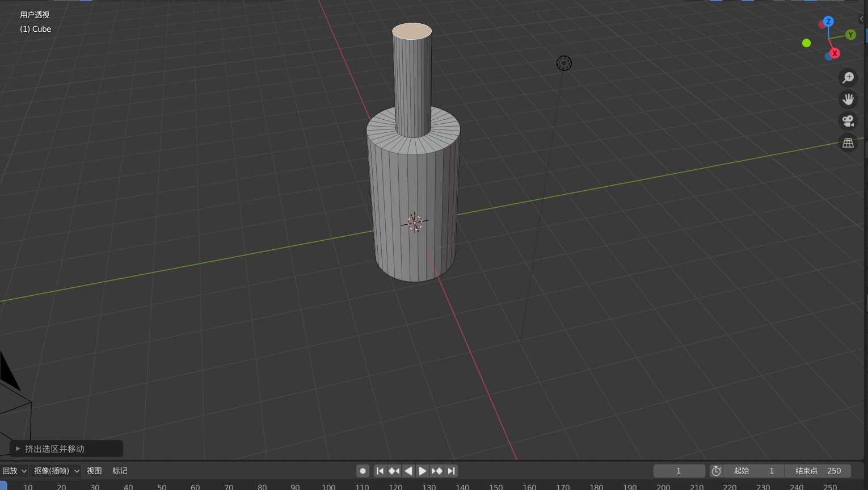868x490 pixels.
Task: Click the green negative Y axis dot on the gizmo
Action: coord(806,43)
